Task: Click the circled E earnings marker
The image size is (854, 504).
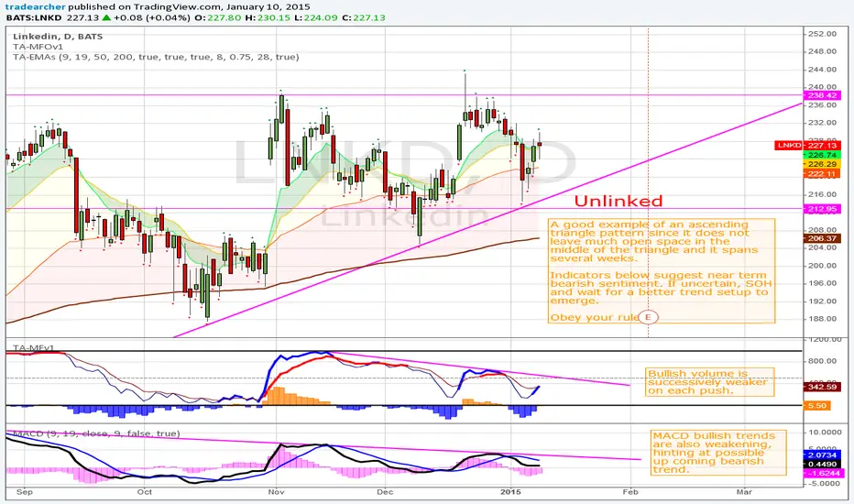Action: [x=648, y=316]
